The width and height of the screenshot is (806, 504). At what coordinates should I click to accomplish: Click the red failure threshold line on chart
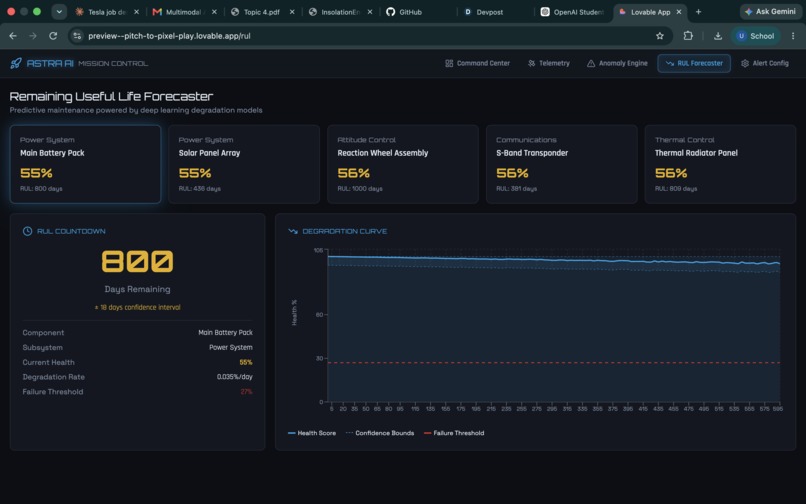pos(554,363)
